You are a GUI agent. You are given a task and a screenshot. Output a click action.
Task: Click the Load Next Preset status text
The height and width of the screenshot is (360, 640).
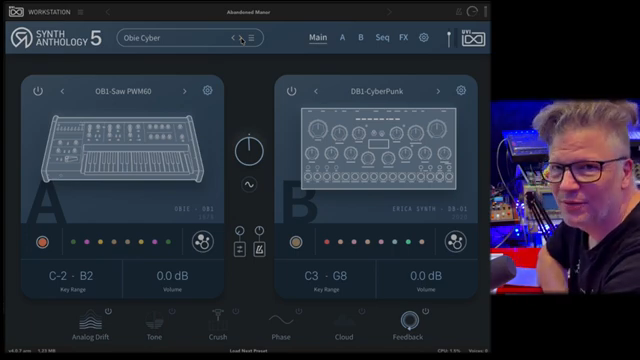point(248,351)
